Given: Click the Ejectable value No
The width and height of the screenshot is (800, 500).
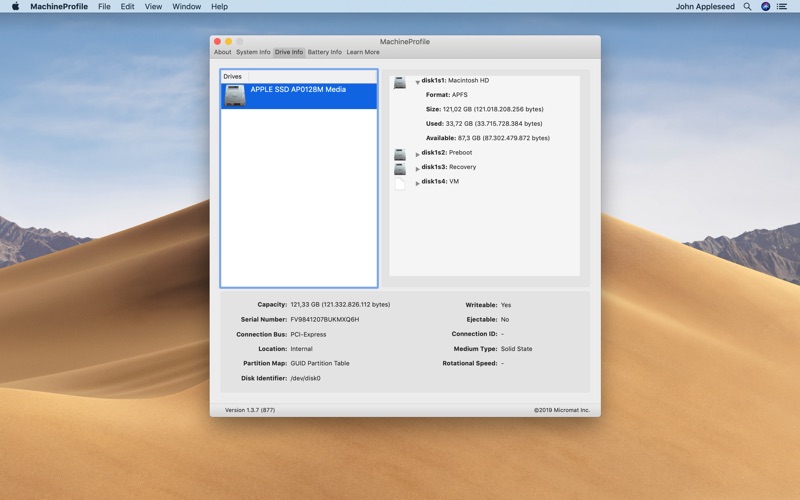Looking at the screenshot, I should [505, 319].
